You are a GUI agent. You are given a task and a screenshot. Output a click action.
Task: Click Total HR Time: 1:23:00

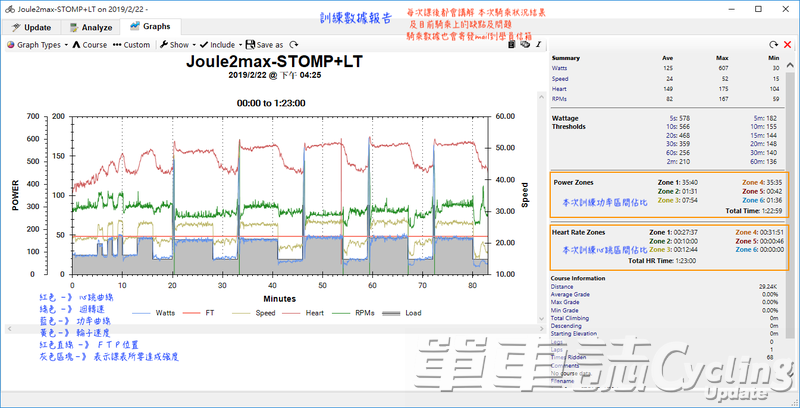pyautogui.click(x=662, y=261)
